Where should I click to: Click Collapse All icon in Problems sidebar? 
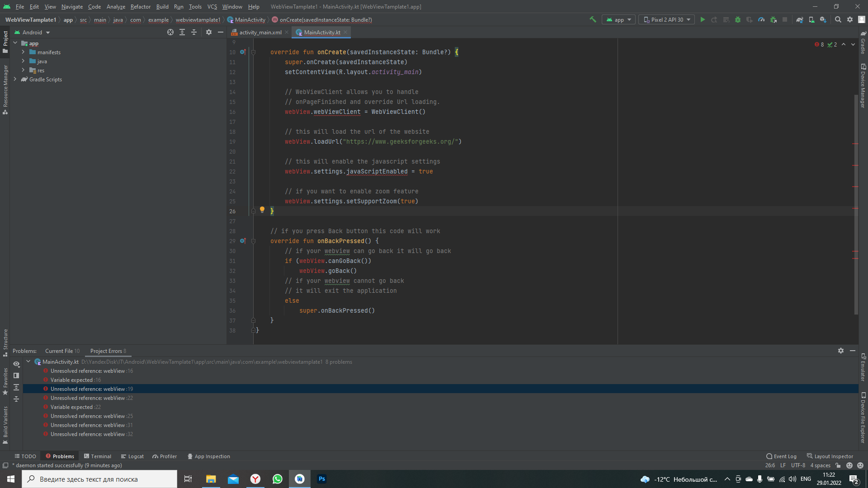(16, 399)
